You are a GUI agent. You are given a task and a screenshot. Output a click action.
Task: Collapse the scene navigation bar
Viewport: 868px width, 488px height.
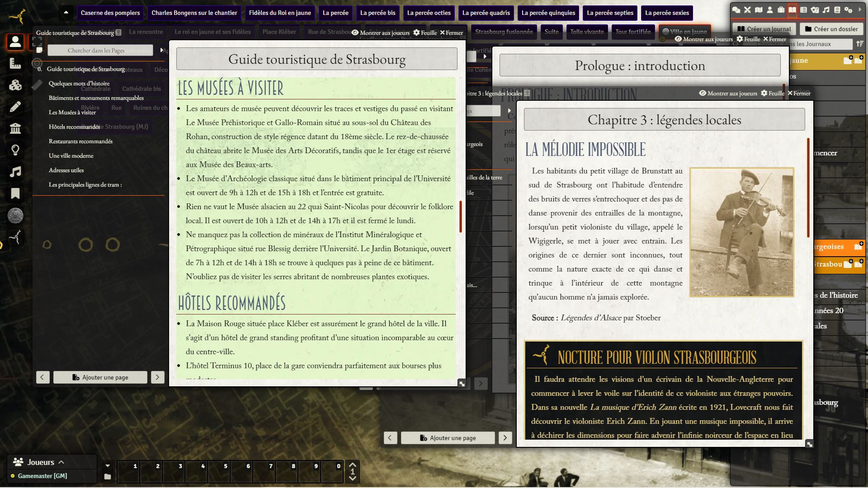pyautogui.click(x=66, y=13)
